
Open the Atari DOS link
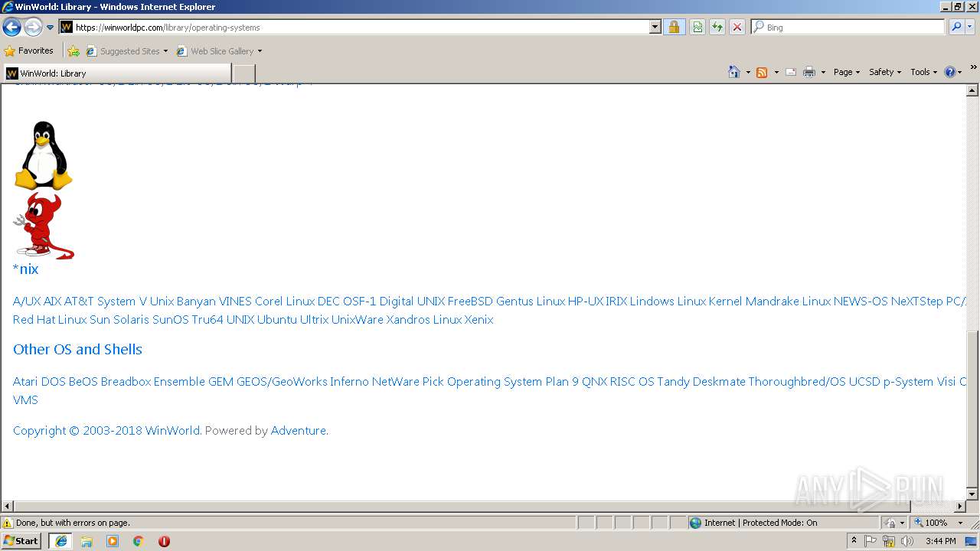(39, 382)
